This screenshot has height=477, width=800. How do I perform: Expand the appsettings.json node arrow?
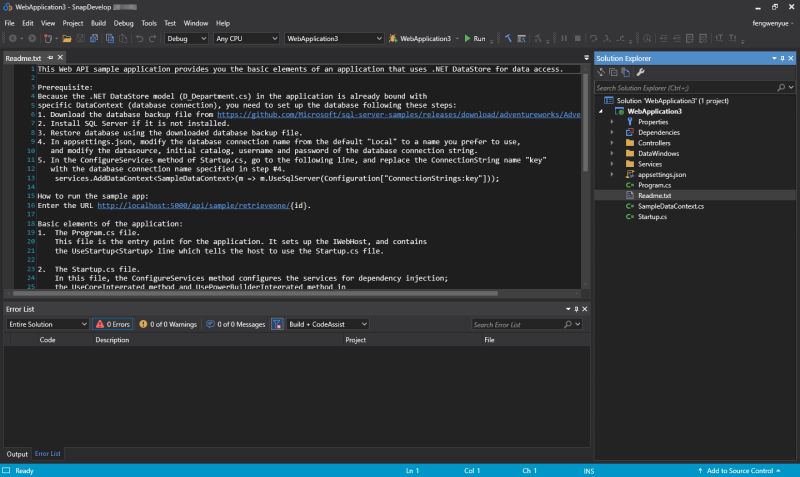(x=612, y=174)
